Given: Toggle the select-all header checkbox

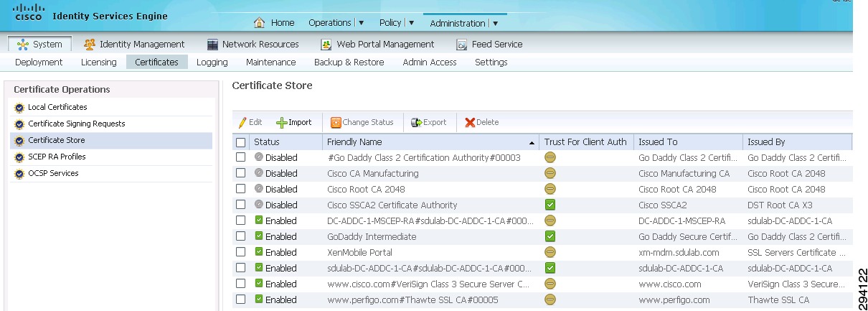Looking at the screenshot, I should 241,142.
